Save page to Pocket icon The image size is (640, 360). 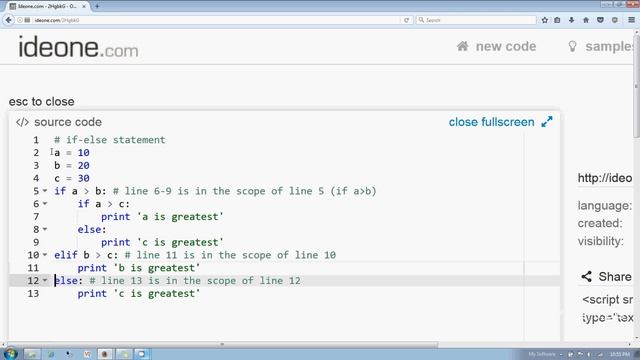[x=600, y=20]
